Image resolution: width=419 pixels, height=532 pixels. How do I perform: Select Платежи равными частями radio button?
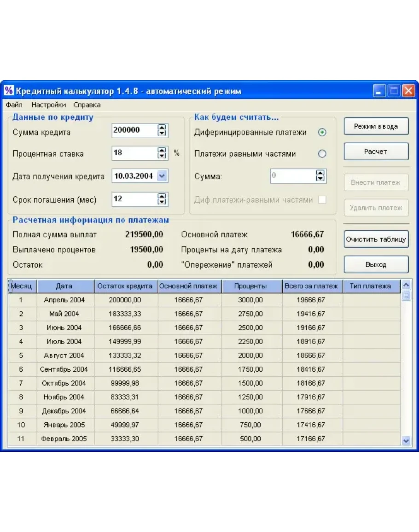[322, 154]
